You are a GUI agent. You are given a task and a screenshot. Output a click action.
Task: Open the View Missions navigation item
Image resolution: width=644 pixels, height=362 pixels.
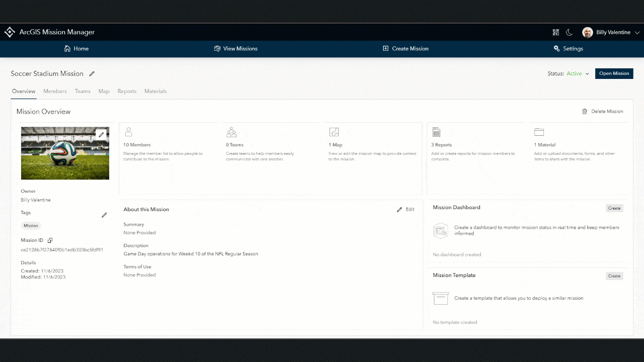(x=235, y=49)
